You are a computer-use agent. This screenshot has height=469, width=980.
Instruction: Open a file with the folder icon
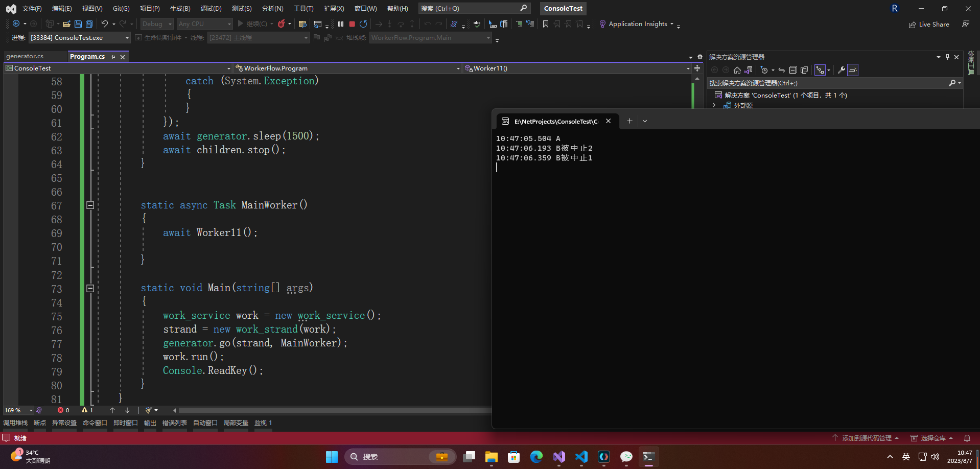tap(66, 24)
